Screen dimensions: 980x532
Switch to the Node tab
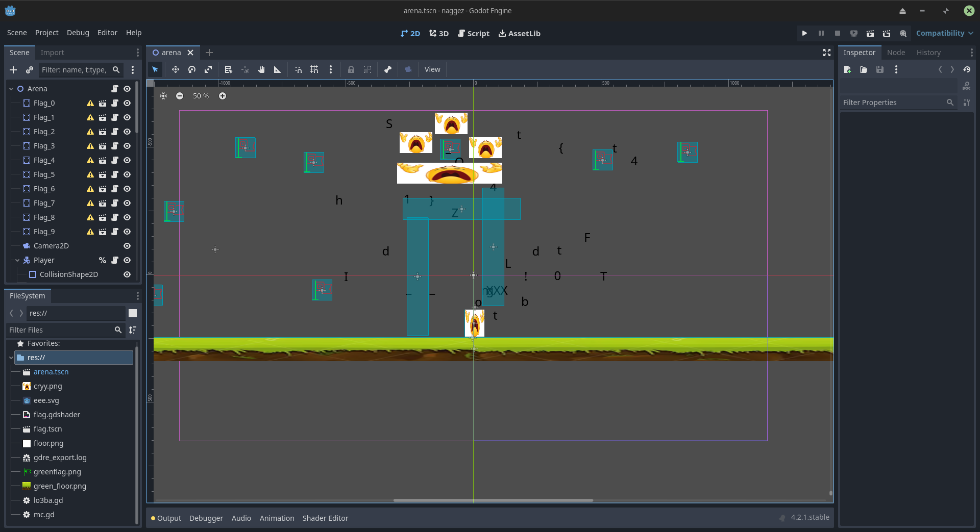point(896,53)
